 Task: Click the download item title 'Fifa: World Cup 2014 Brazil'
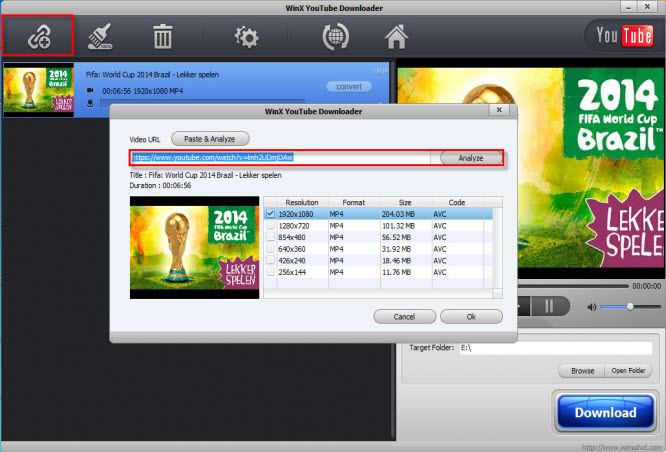[152, 74]
